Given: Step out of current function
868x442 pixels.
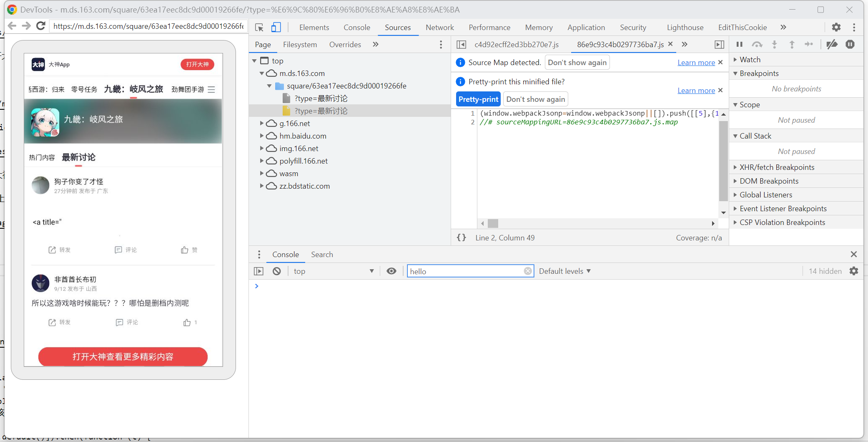Looking at the screenshot, I should pos(792,44).
